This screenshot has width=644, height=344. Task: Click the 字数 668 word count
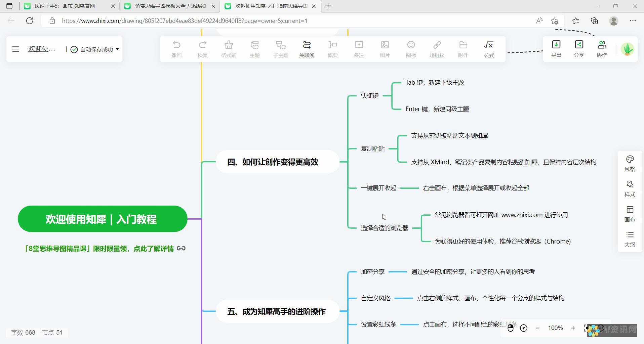point(23,333)
